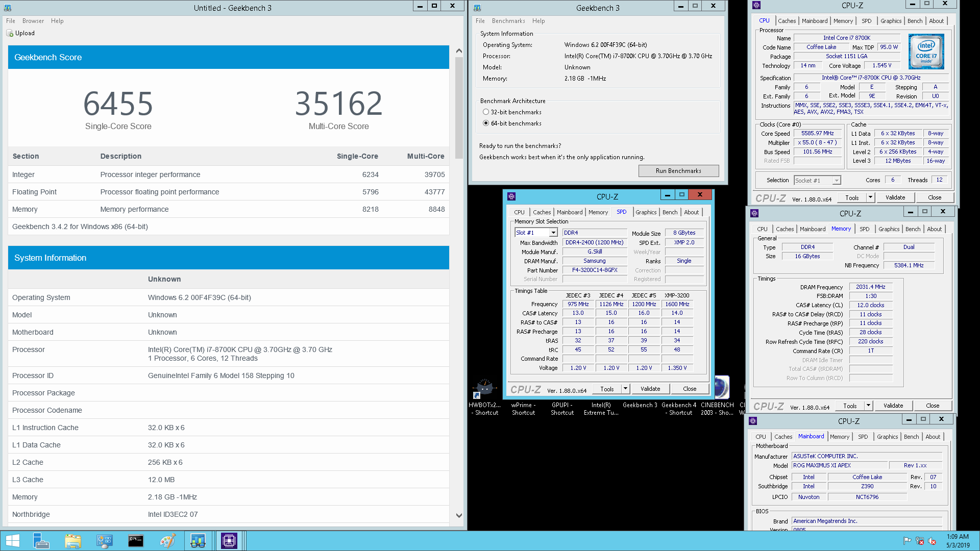980x551 pixels.
Task: Click Validate in the SPD CPU-Z window
Action: point(650,389)
